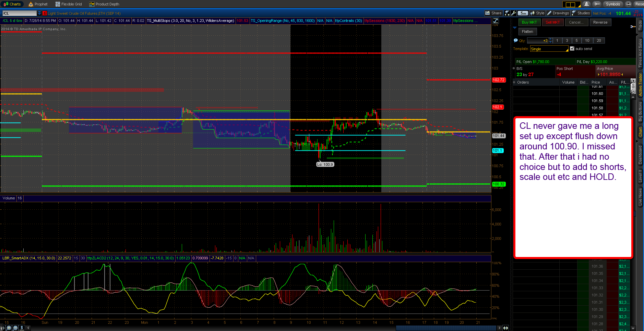
Task: Open the Studies menu
Action: pyautogui.click(x=581, y=13)
